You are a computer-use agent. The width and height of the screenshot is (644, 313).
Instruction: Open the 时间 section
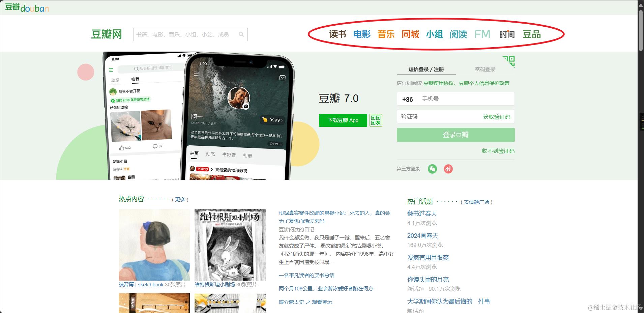[x=507, y=34]
